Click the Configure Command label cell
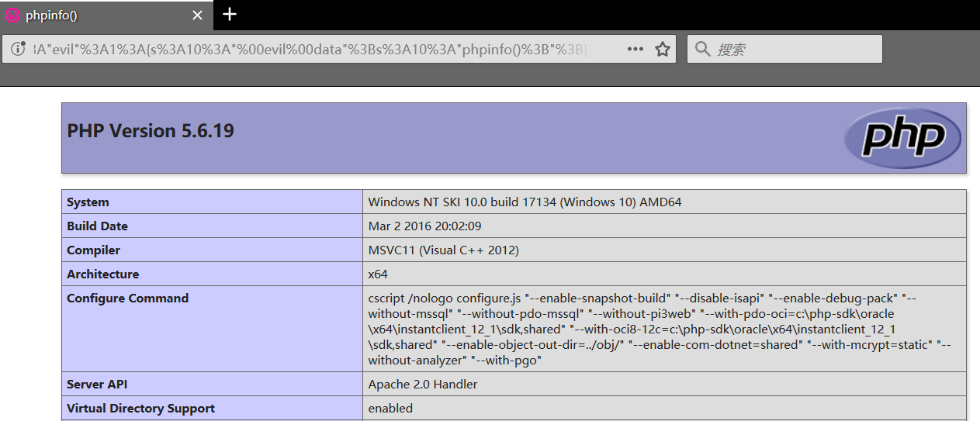The image size is (980, 421). pyautogui.click(x=127, y=298)
